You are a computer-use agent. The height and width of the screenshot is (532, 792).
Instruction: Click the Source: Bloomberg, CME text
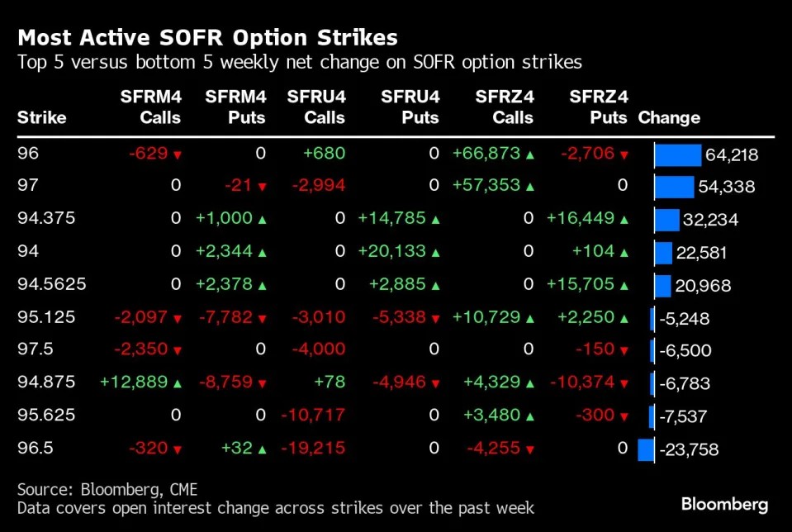[x=107, y=490]
